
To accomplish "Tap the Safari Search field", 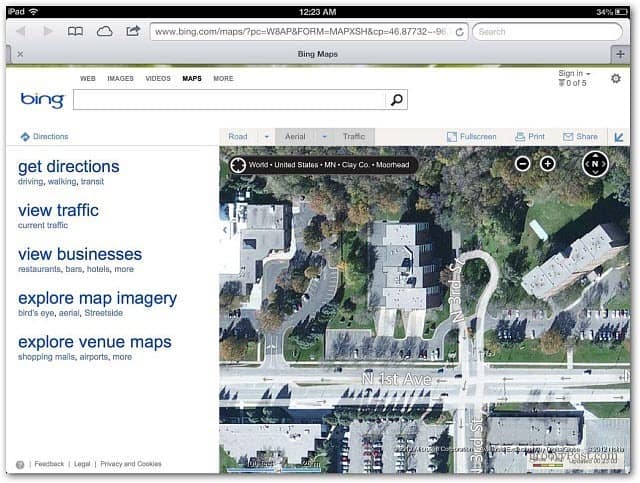I will pyautogui.click(x=547, y=31).
